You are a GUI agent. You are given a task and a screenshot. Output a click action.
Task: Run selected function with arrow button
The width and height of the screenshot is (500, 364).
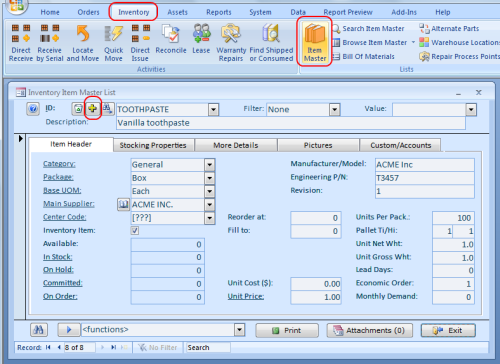pyautogui.click(x=69, y=330)
